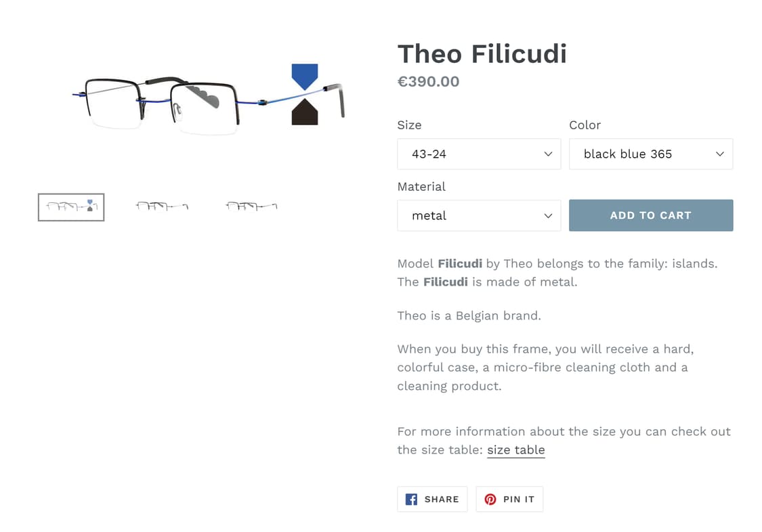Click the SHARE button text
Image resolution: width=762 pixels, height=532 pixels.
[442, 500]
